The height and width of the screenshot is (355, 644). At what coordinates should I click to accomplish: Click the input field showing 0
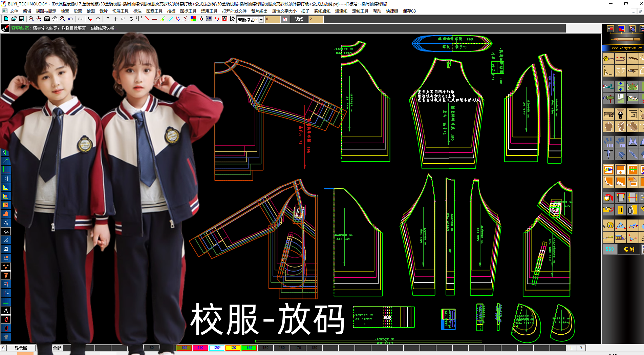[x=273, y=19]
